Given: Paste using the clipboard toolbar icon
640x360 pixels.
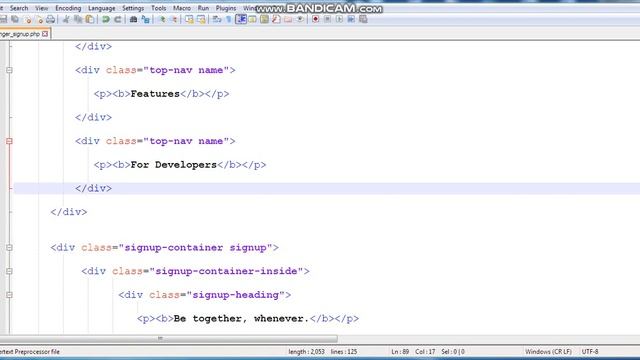Looking at the screenshot, I should 90,19.
